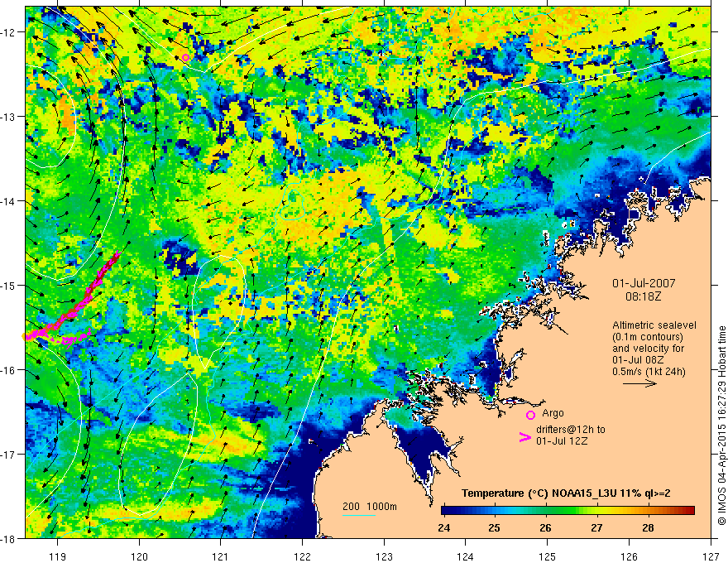Viewport: 728px width, 563px height.
Task: Click latitude axis label -13
Action: coord(9,116)
